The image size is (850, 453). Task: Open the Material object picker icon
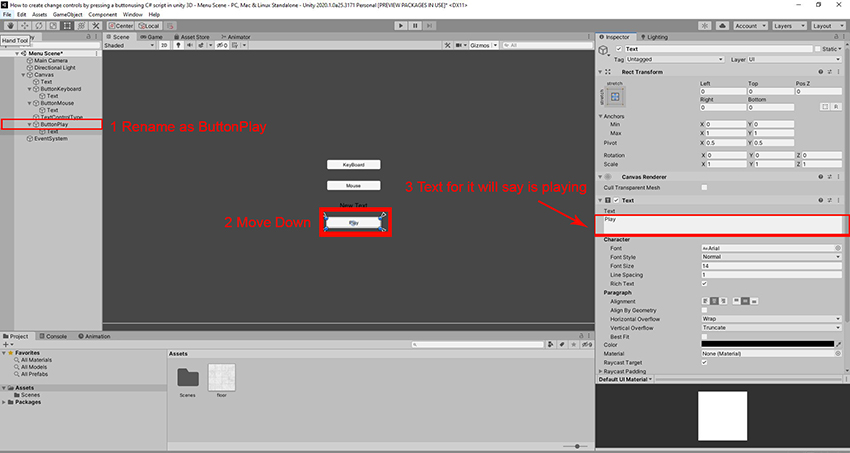pos(838,353)
